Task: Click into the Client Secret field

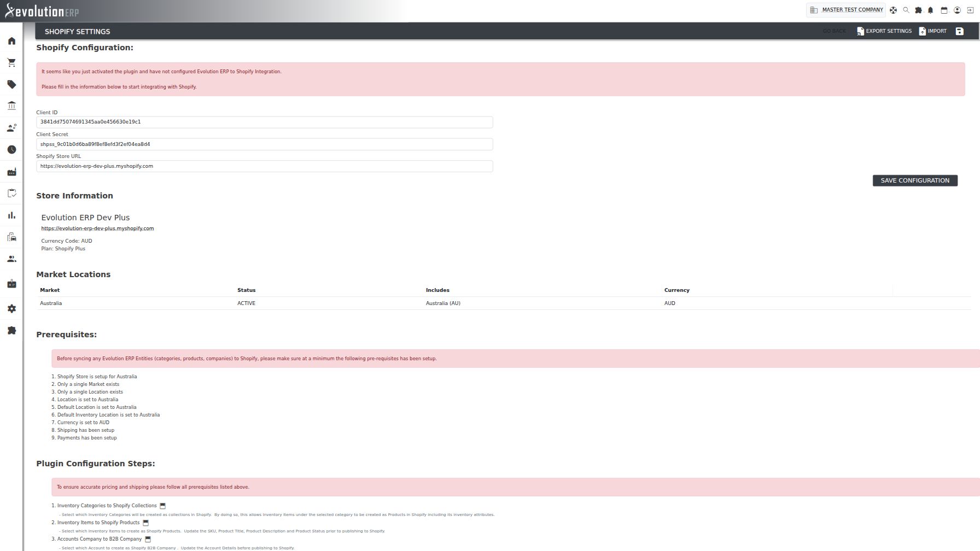Action: 265,144
